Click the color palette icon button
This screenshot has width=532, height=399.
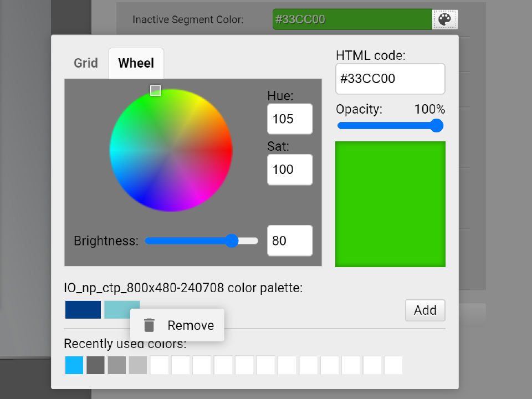[x=444, y=19]
